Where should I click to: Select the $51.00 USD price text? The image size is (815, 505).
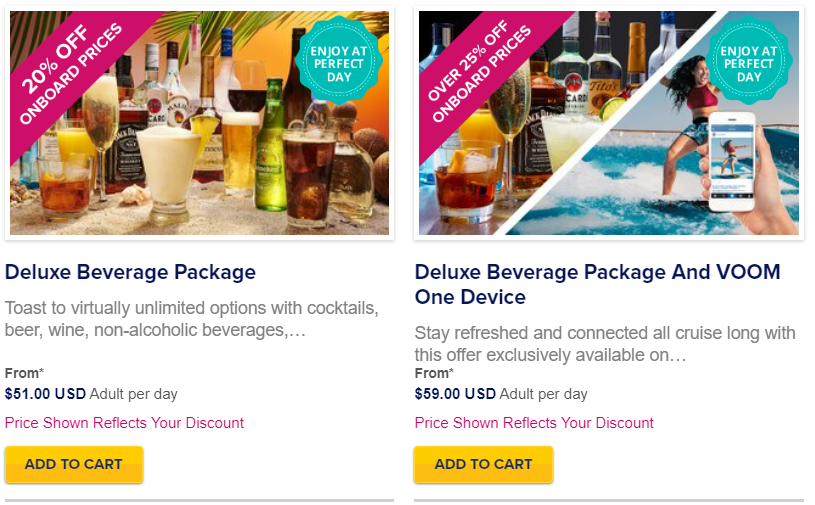45,394
